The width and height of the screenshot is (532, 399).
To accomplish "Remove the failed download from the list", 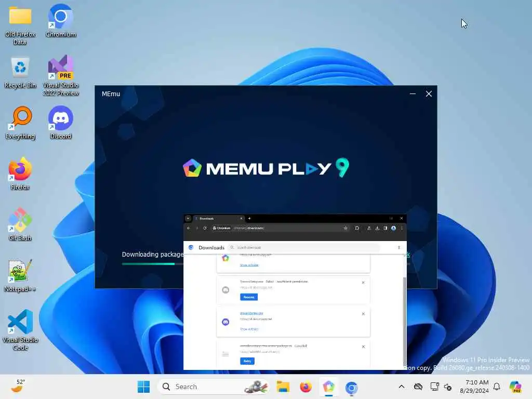I will pyautogui.click(x=363, y=282).
